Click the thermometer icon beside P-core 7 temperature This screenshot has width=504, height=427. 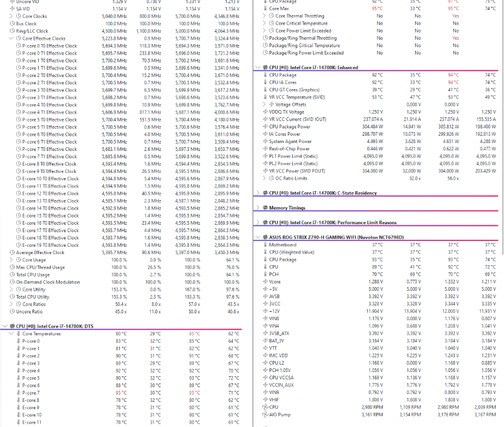[x=19, y=393]
